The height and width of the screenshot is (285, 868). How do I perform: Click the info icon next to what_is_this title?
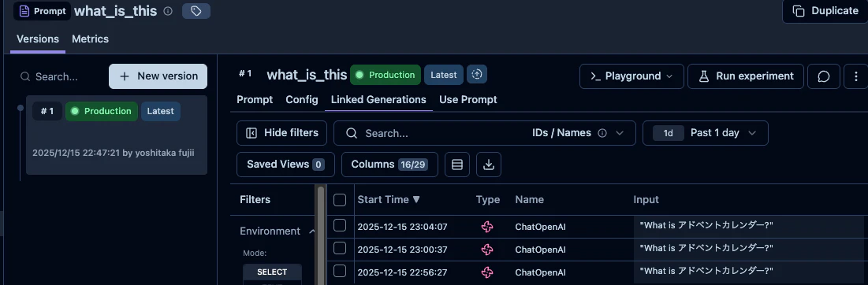coord(168,11)
